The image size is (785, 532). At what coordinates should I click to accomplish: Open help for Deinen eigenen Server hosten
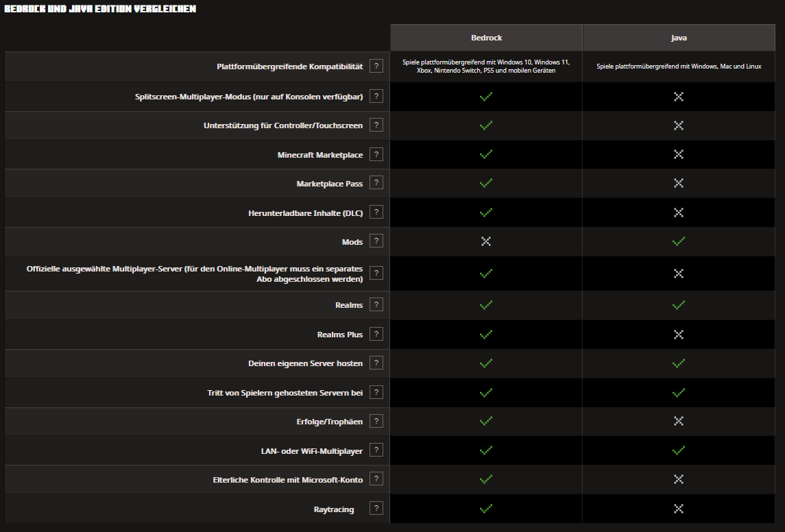point(376,363)
